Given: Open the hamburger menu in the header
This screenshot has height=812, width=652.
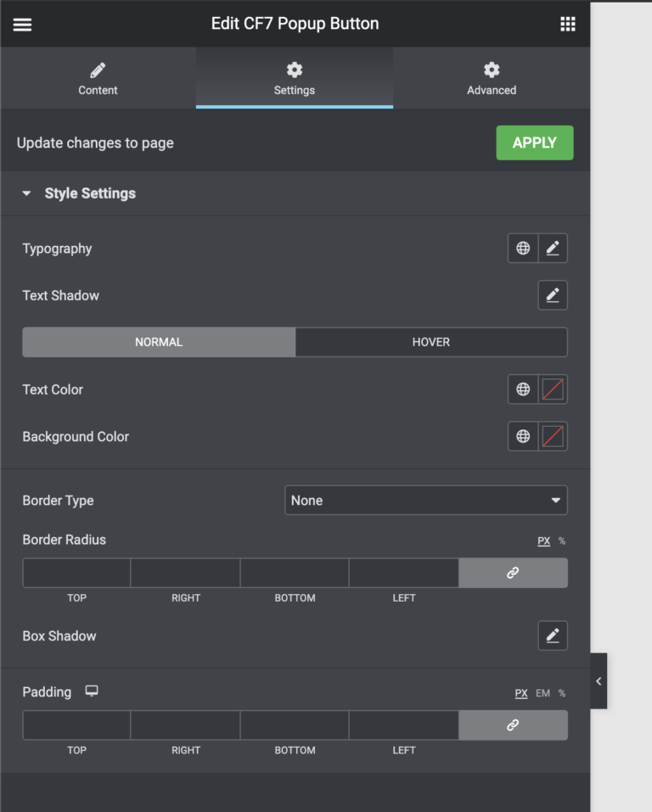Looking at the screenshot, I should click(x=22, y=24).
